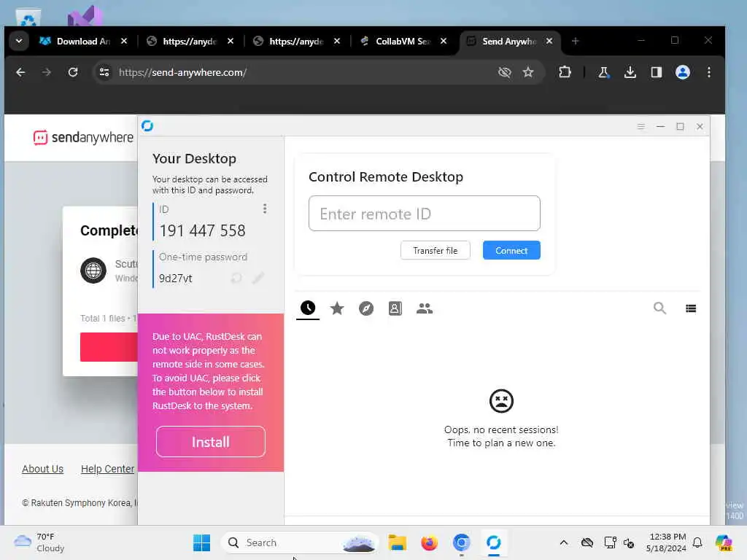Toggle the browser side panel
The height and width of the screenshot is (560, 747).
pyautogui.click(x=656, y=72)
